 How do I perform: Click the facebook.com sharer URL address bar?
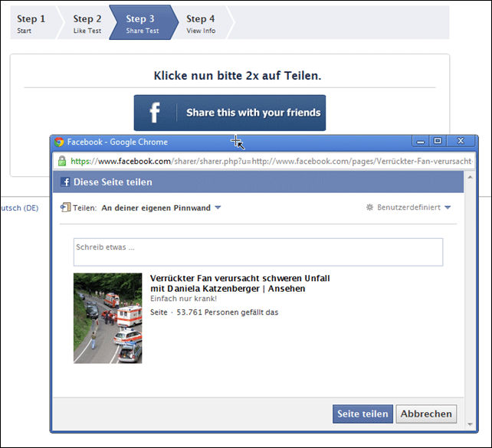[x=264, y=161]
